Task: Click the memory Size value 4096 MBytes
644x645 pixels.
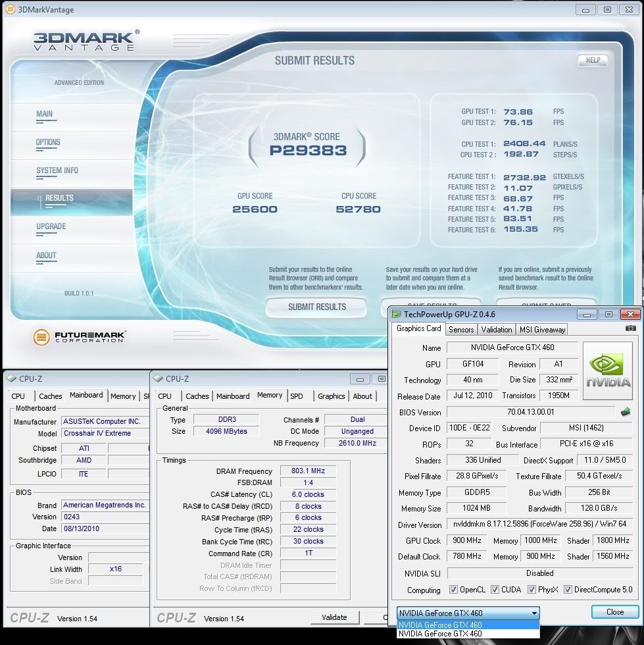Action: (x=226, y=431)
